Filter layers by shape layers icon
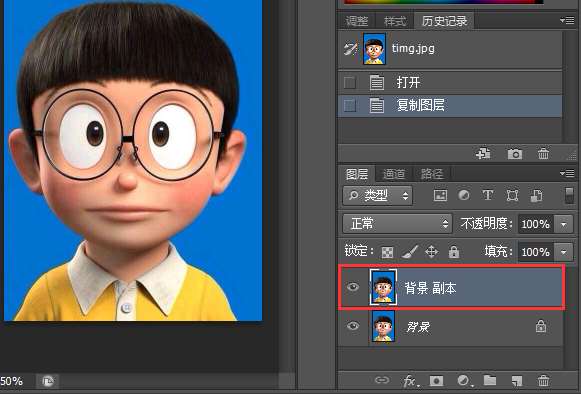 512,195
